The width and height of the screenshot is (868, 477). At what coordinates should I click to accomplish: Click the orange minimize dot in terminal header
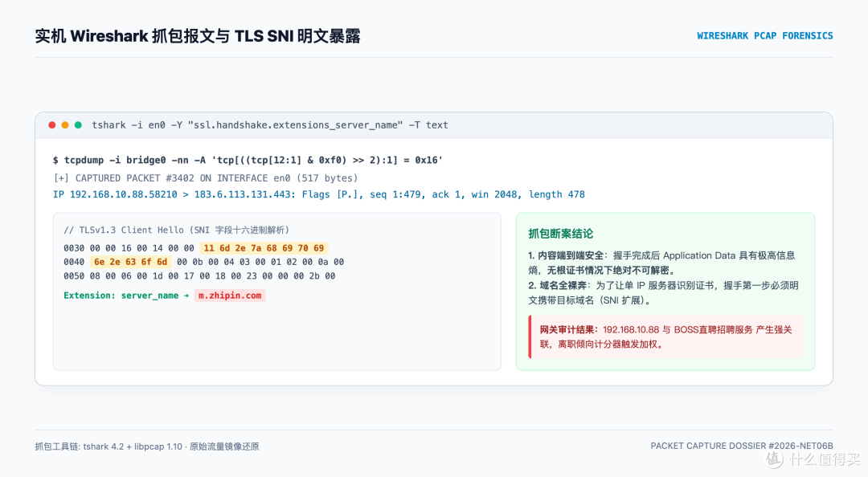click(65, 125)
